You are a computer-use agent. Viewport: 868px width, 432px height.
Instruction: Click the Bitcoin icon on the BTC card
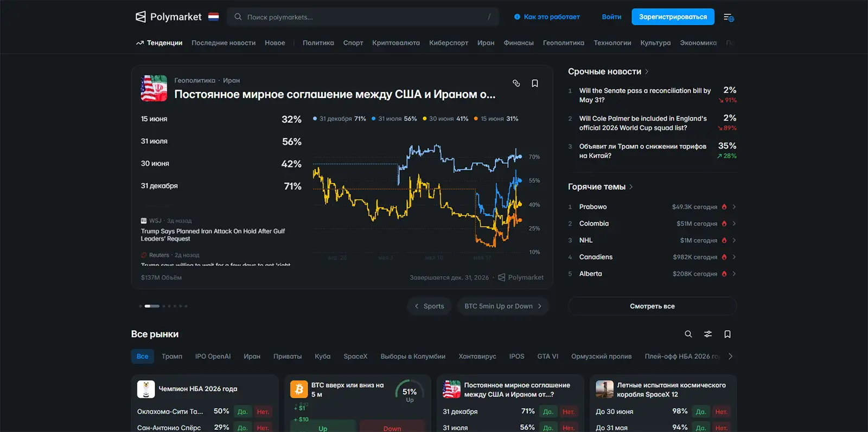point(299,389)
